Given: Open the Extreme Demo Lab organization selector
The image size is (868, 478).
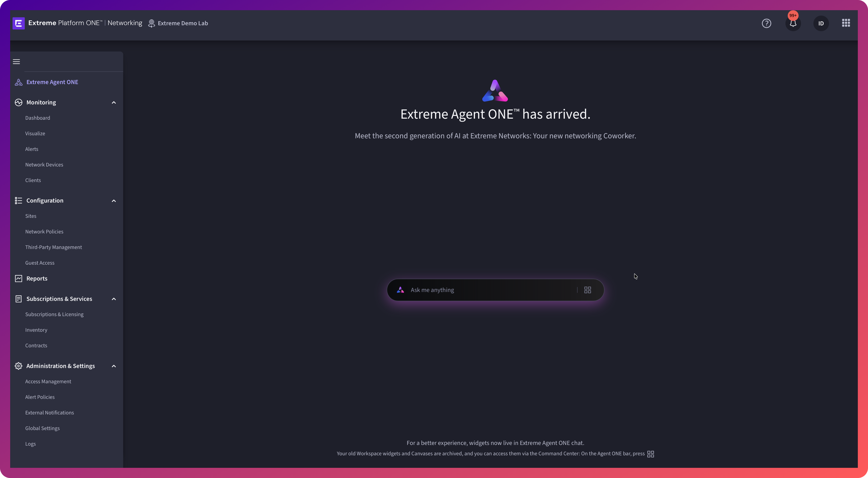Looking at the screenshot, I should [178, 23].
